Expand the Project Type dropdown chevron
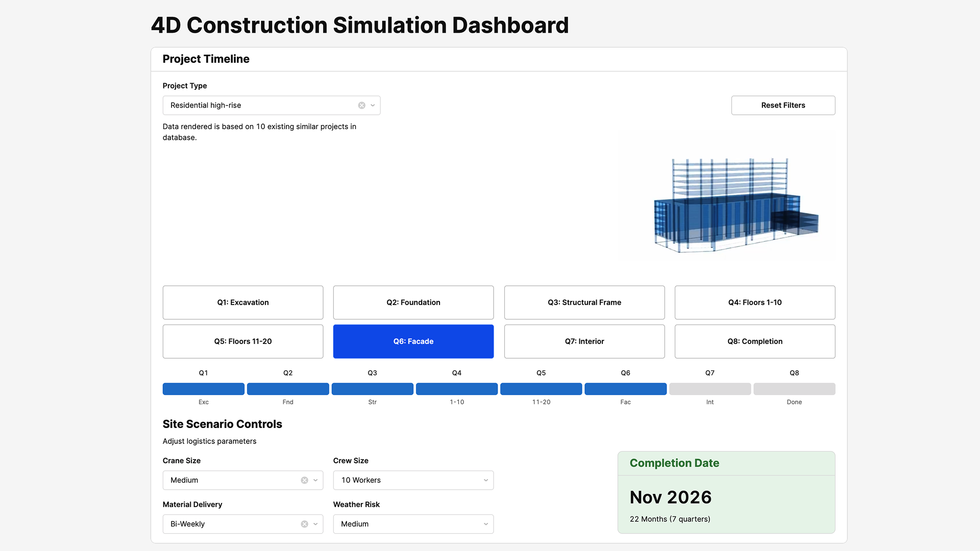Screen dimensions: 980x551 point(373,105)
